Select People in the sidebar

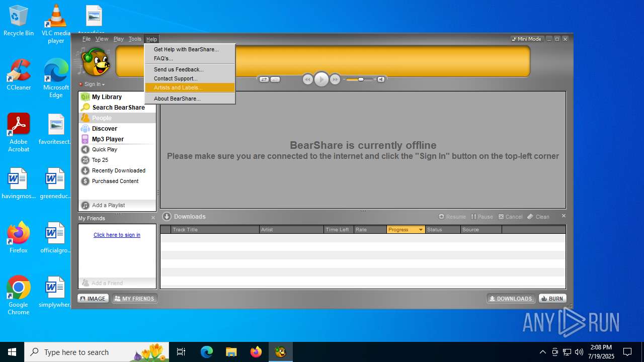pos(117,118)
